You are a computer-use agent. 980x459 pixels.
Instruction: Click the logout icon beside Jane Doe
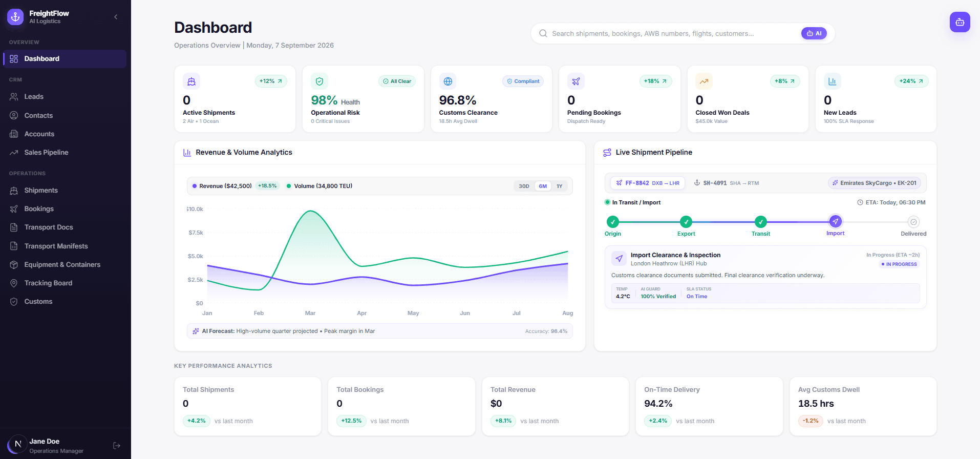[x=117, y=446]
